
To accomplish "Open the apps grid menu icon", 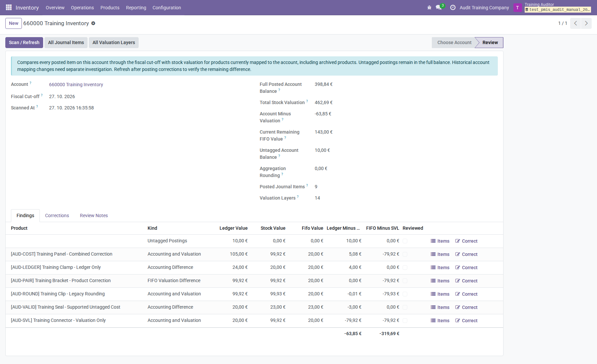I will (x=9, y=7).
